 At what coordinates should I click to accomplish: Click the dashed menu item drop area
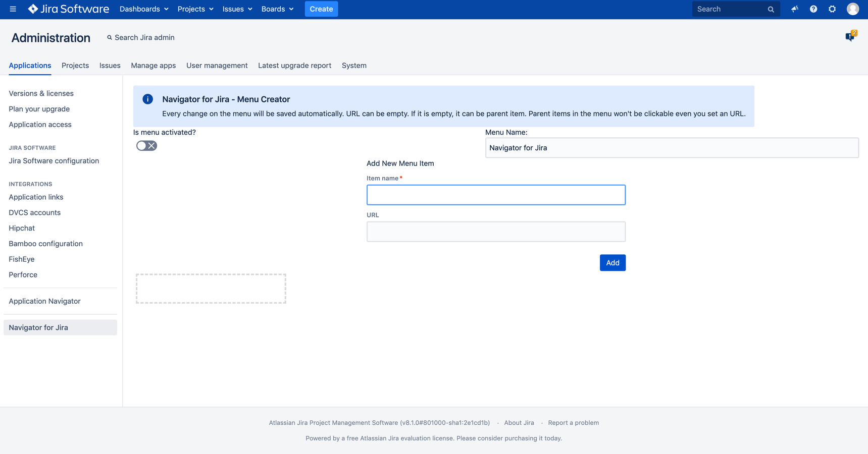pos(211,289)
